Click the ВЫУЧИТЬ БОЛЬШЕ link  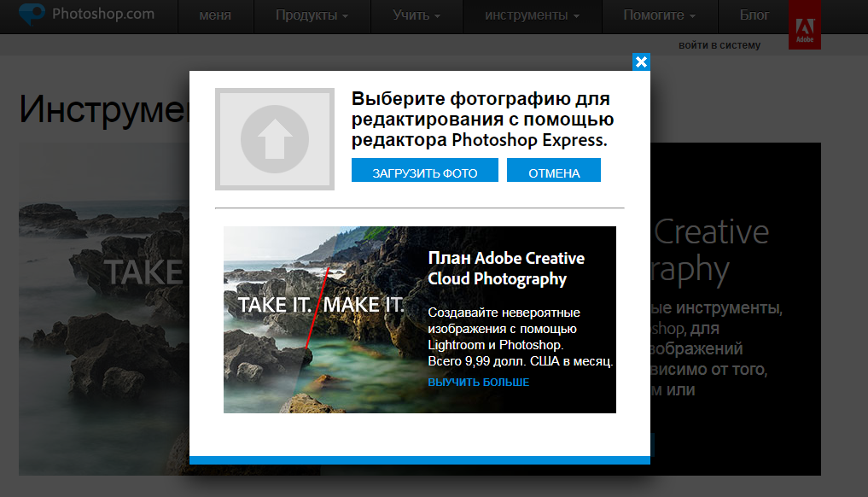tap(478, 382)
